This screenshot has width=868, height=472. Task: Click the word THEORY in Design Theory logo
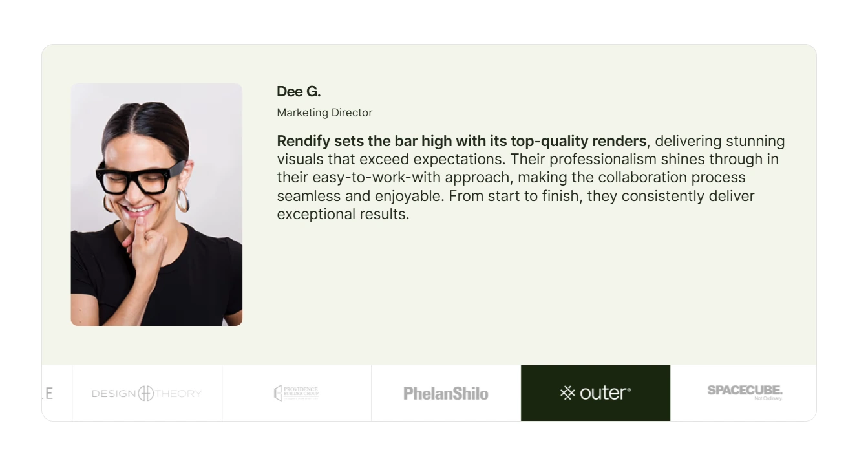pos(178,393)
